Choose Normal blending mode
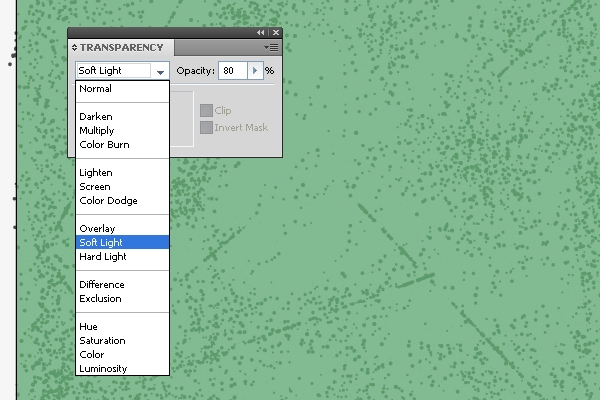Screen dimensions: 600x400 tap(122, 89)
